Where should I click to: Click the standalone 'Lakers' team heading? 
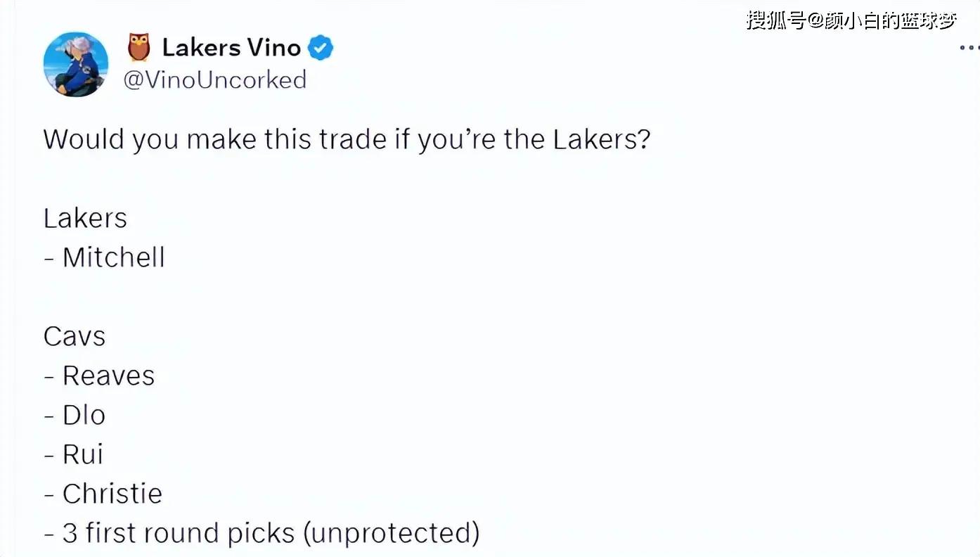pyautogui.click(x=85, y=218)
